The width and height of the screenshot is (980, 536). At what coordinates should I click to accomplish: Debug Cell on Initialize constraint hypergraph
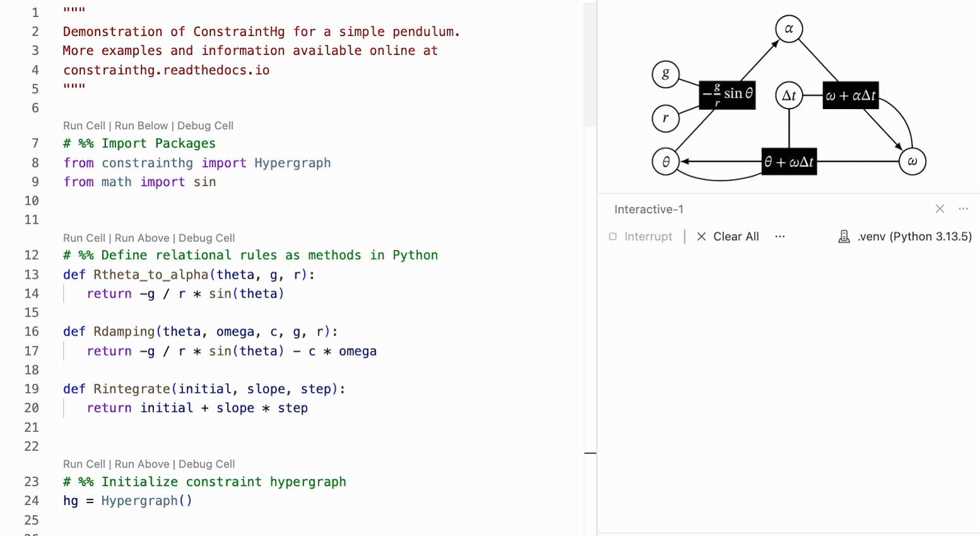pyautogui.click(x=206, y=463)
